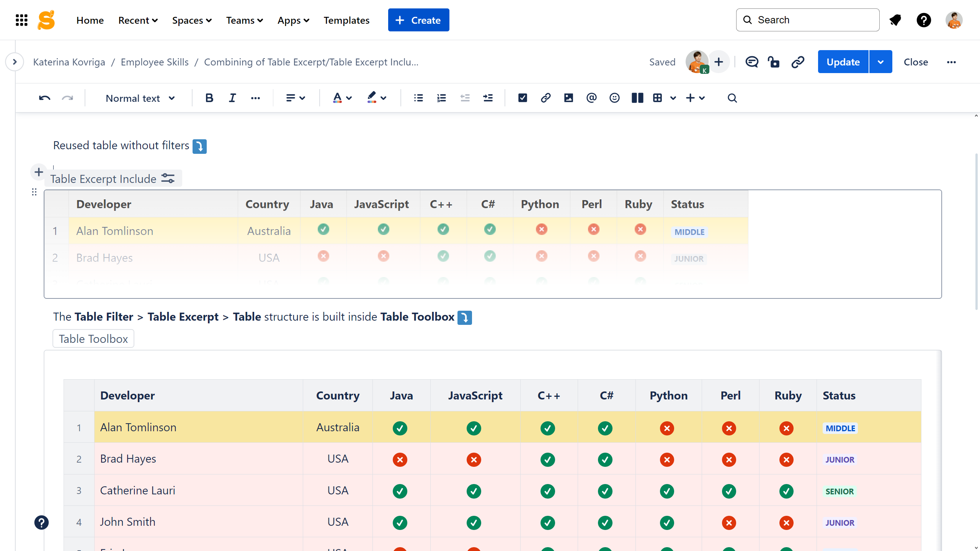Expand the left sidebar chevron
980x551 pixels.
tap(15, 62)
